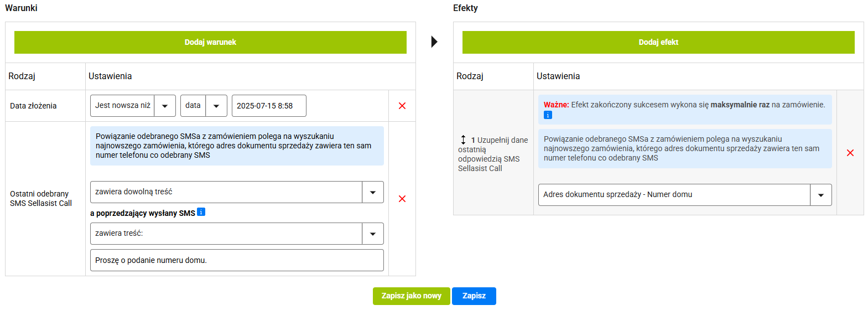Save using Zapisz jako nowy button
Viewport: 868px width, 310px height.
[412, 296]
